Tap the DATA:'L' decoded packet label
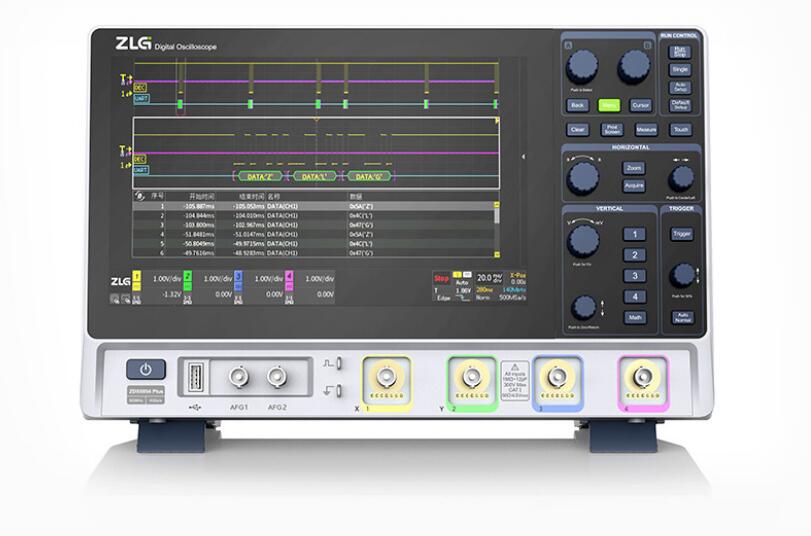Image resolution: width=811 pixels, height=536 pixels. click(x=314, y=176)
